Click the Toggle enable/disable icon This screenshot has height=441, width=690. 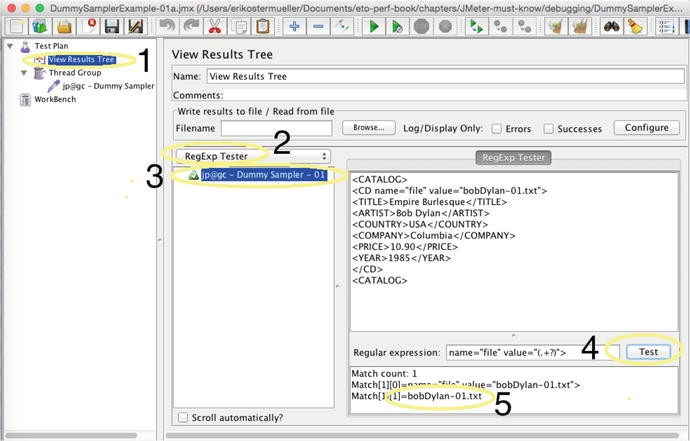(x=342, y=26)
